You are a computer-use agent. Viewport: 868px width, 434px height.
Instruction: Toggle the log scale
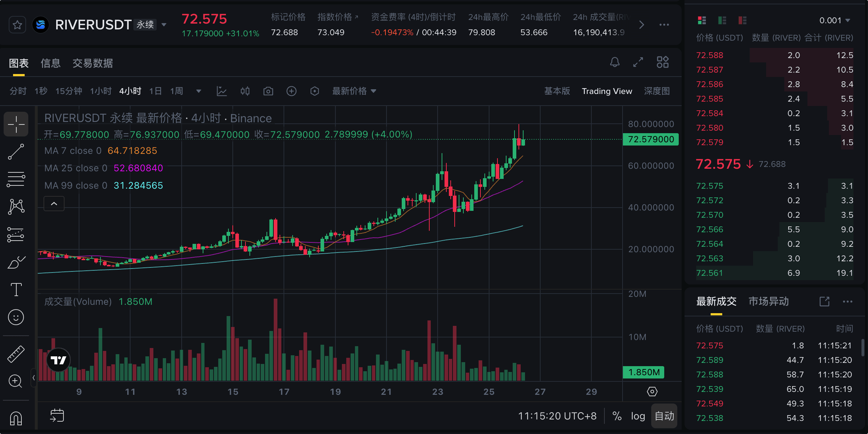[638, 416]
